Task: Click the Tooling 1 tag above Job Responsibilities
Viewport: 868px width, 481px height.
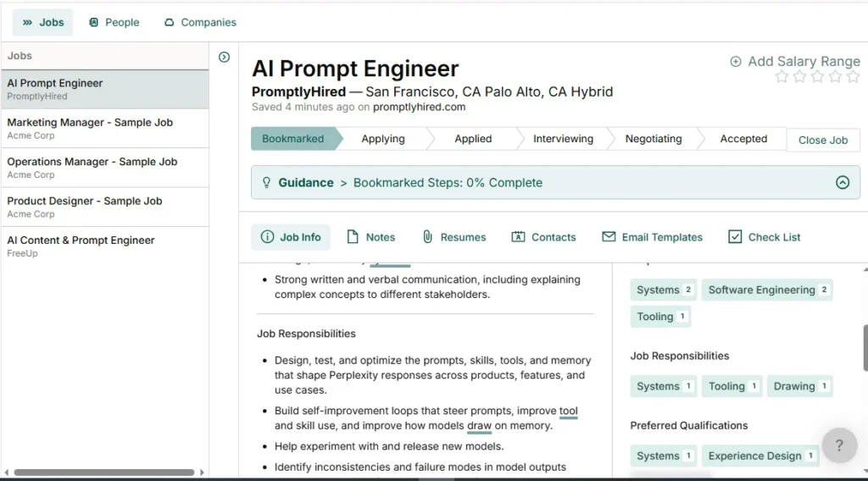Action: tap(660, 317)
